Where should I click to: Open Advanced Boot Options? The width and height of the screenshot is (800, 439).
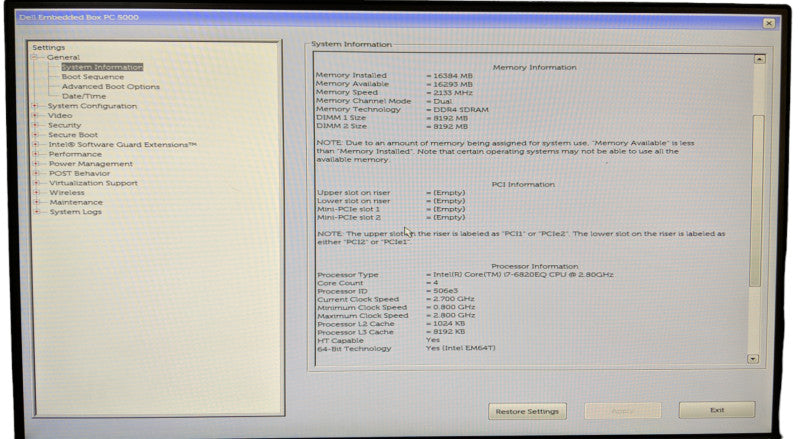111,86
